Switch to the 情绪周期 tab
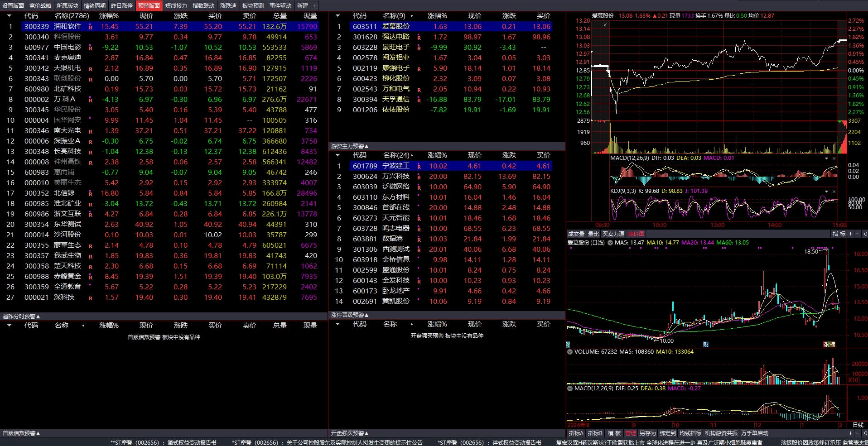The height and width of the screenshot is (446, 868). point(95,5)
